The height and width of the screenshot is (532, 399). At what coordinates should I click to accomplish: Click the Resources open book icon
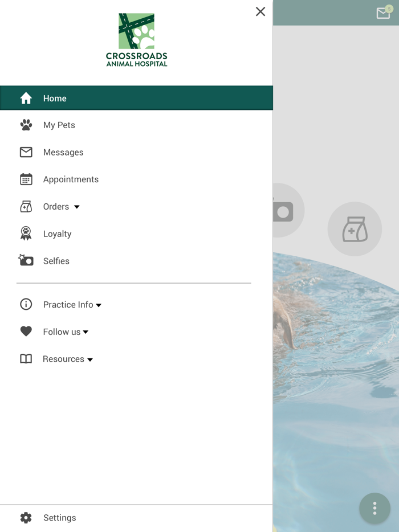(x=26, y=359)
